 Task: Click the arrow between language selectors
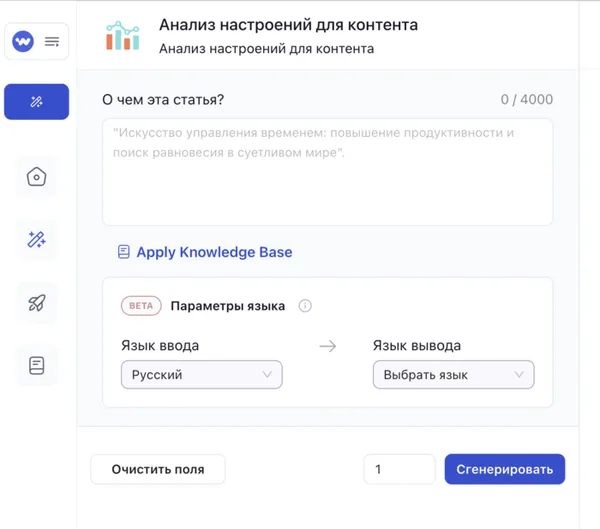pyautogui.click(x=327, y=346)
